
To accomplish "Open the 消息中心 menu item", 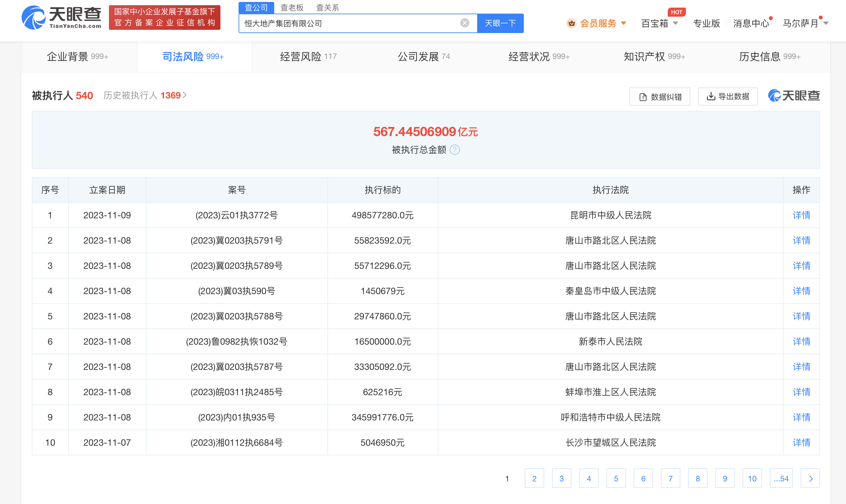I will [x=751, y=23].
